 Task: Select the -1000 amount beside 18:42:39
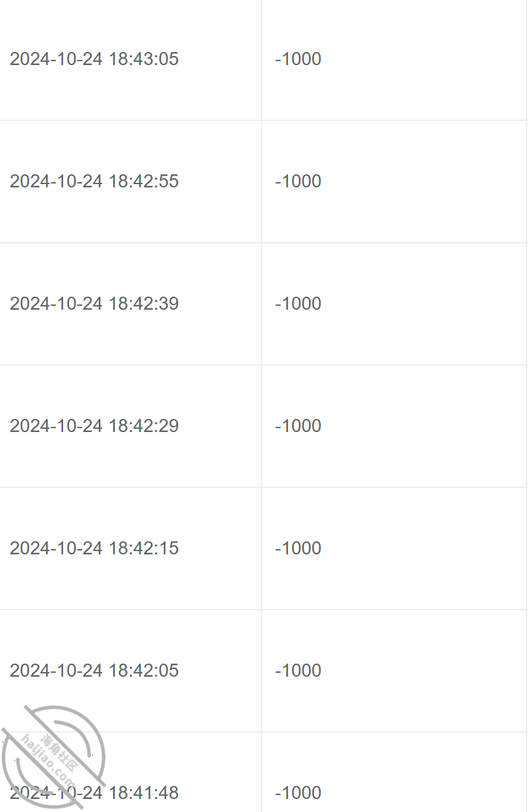298,303
